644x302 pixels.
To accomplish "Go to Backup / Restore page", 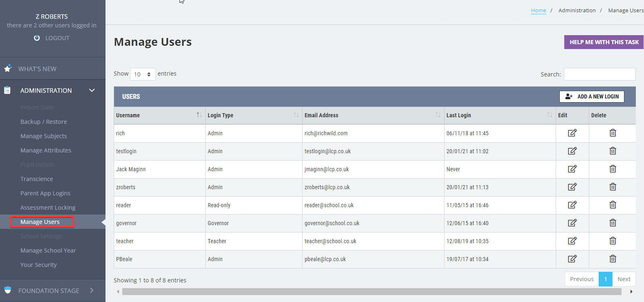I will pyautogui.click(x=43, y=122).
